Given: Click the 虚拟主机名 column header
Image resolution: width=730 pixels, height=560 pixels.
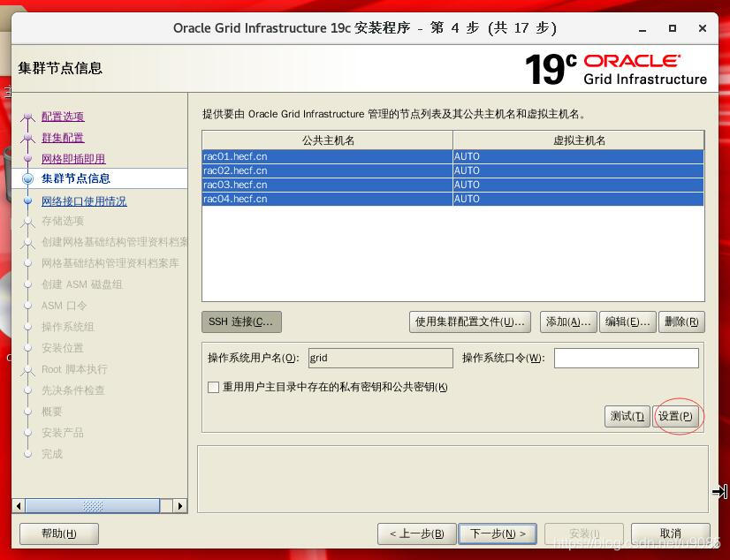Looking at the screenshot, I should [579, 140].
